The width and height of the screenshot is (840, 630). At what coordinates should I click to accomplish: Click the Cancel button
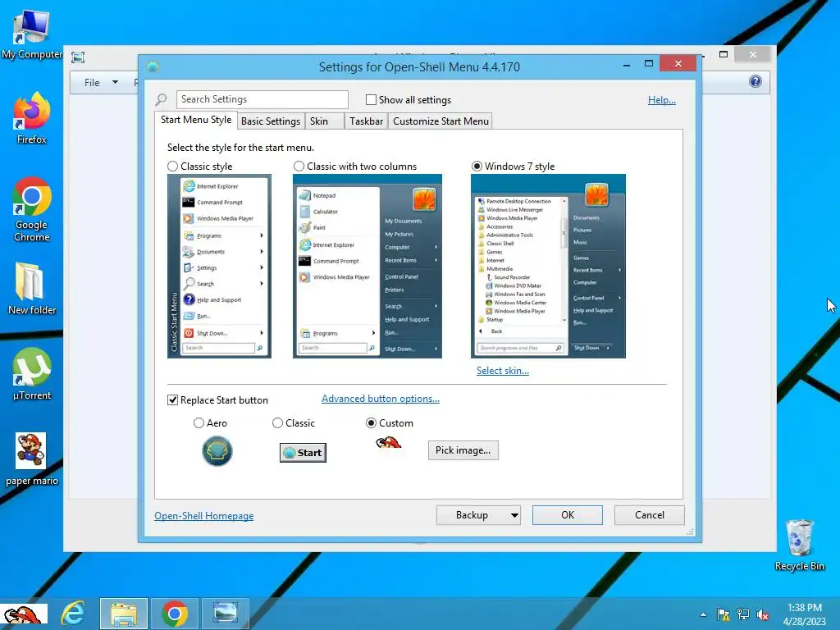(x=650, y=515)
